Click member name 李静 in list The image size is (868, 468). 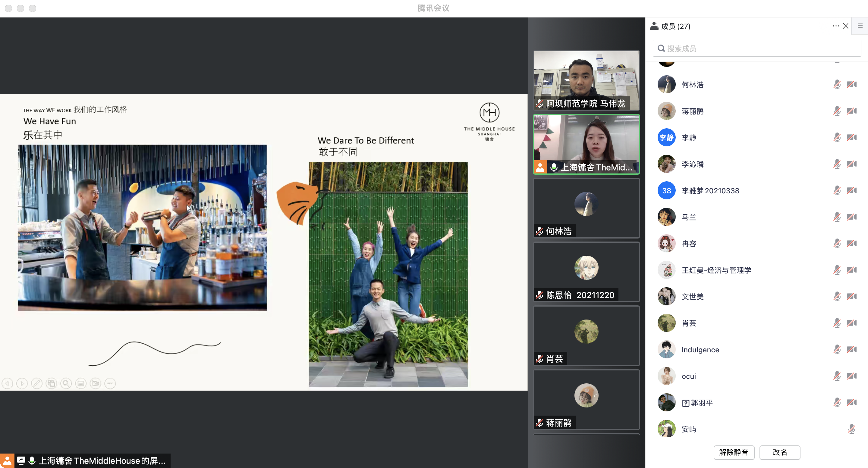tap(689, 137)
